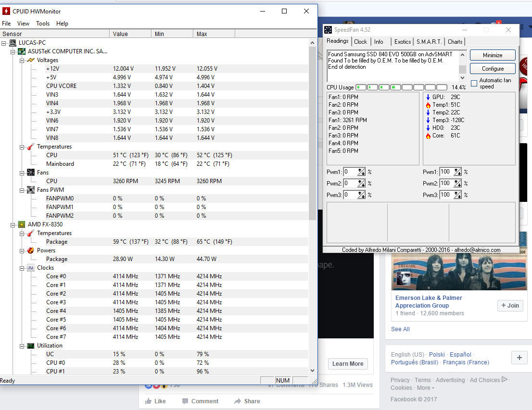
Task: Click the Configure button in SpeedFan
Action: (x=493, y=69)
